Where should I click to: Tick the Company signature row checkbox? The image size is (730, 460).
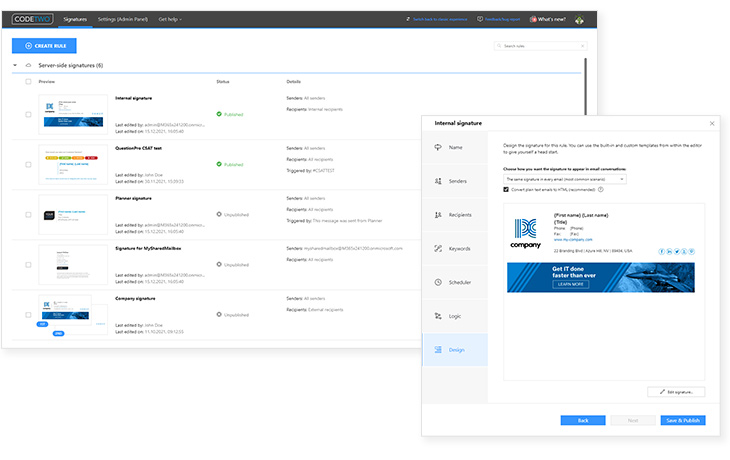click(x=28, y=315)
